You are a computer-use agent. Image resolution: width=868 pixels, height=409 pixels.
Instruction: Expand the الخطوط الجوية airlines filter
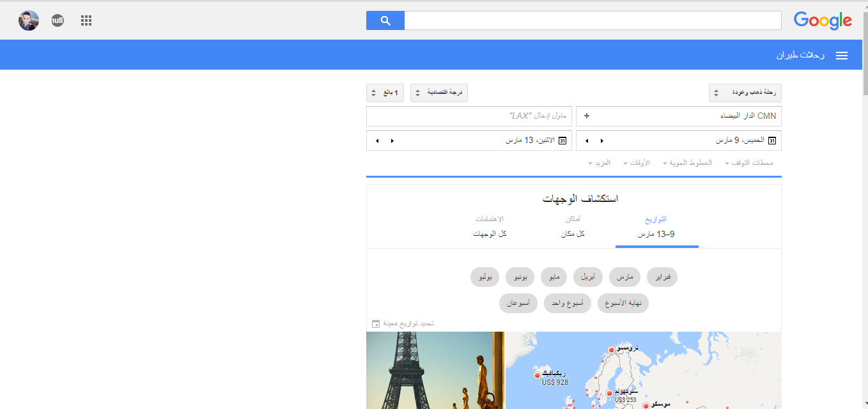point(687,163)
